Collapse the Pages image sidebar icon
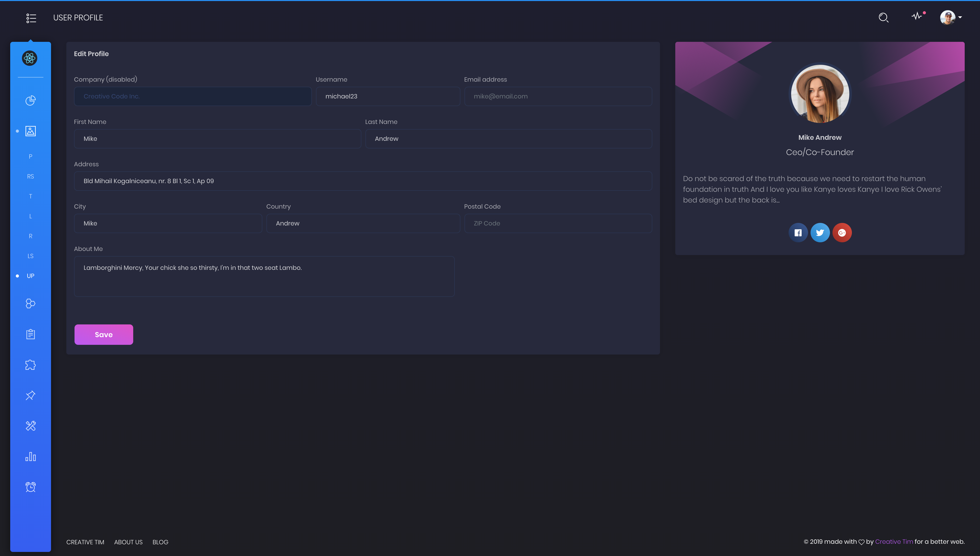The image size is (980, 556). [31, 131]
